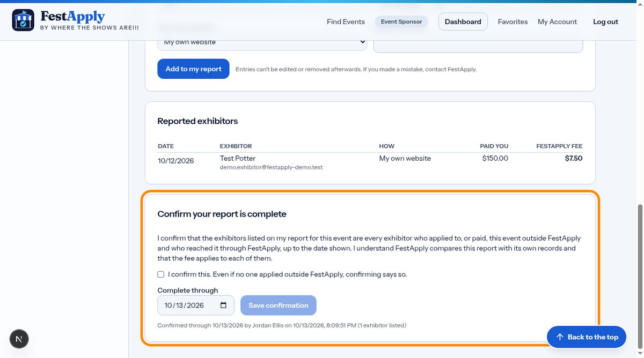Open the Next.js dev tools badge
The image size is (644, 358).
coord(19,339)
